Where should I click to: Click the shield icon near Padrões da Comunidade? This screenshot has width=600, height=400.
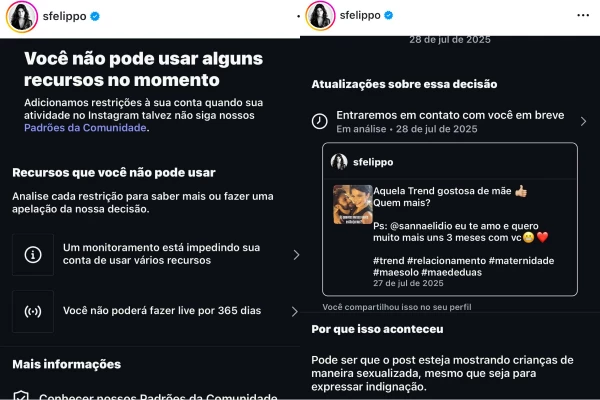point(21,396)
